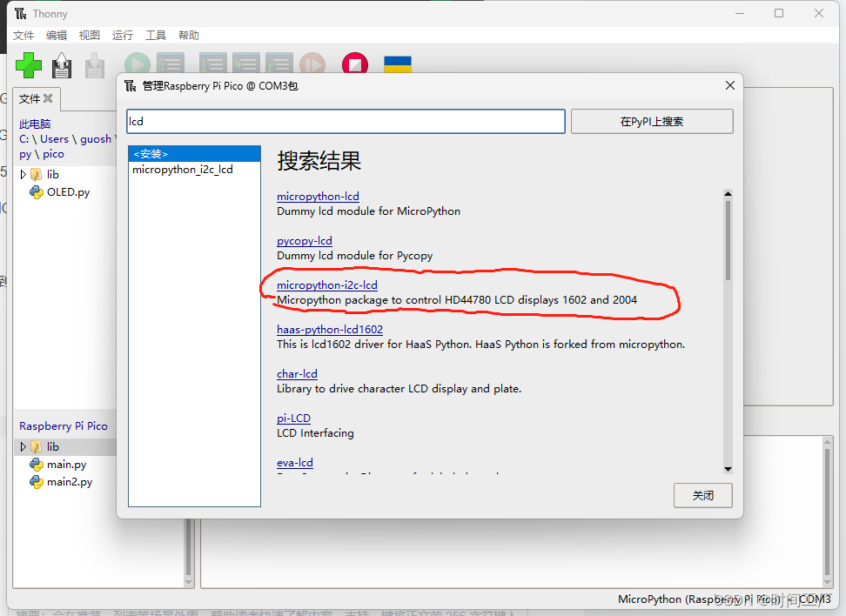The image size is (846, 616).
Task: Click the Save file toolbar icon
Action: click(x=94, y=65)
